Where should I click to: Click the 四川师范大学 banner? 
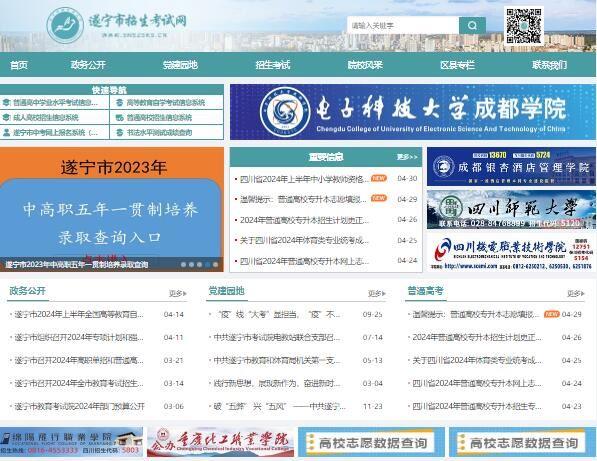511,209
